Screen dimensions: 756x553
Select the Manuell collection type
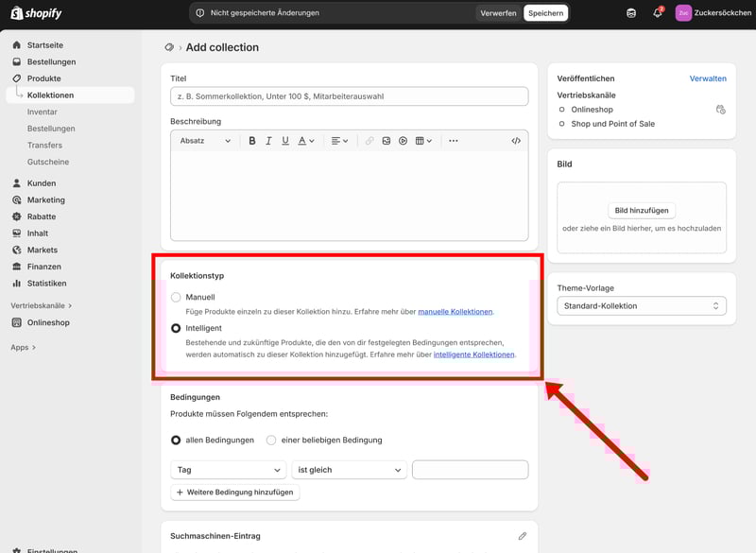176,297
